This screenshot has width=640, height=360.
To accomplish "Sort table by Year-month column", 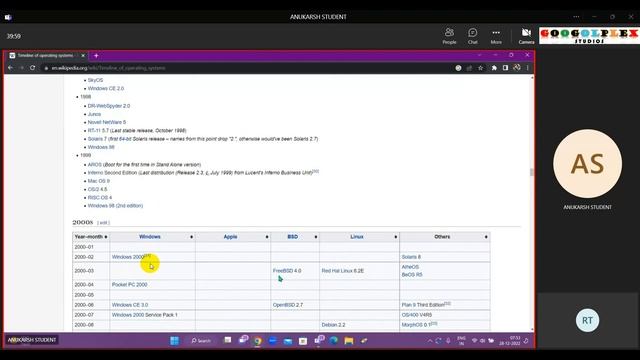I will click(106, 237).
